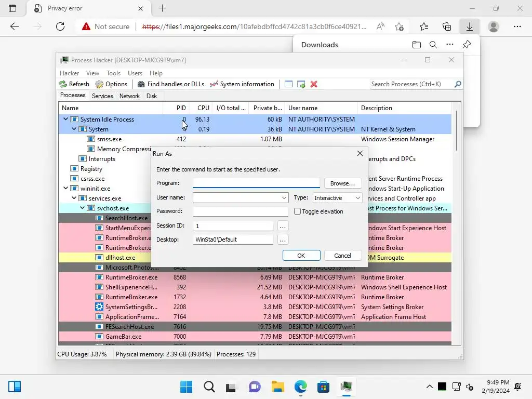Screen dimensions: 532x399
Task: Collapse the System tree node
Action: coord(74,129)
